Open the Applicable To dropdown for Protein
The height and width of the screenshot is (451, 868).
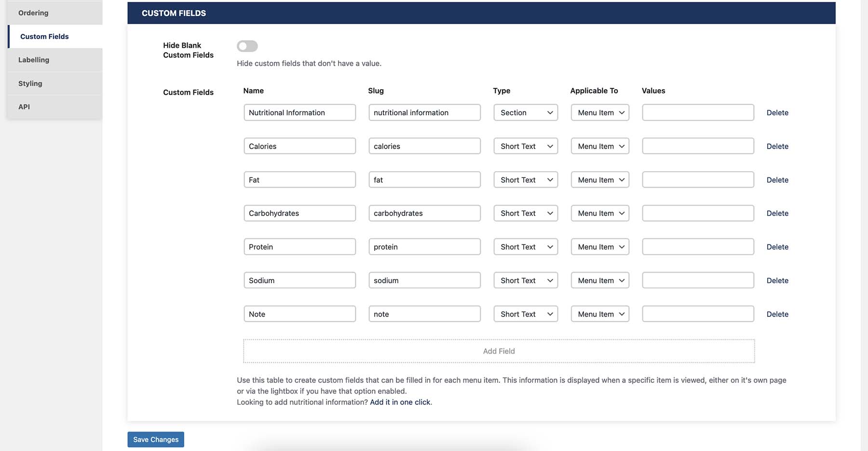tap(599, 246)
